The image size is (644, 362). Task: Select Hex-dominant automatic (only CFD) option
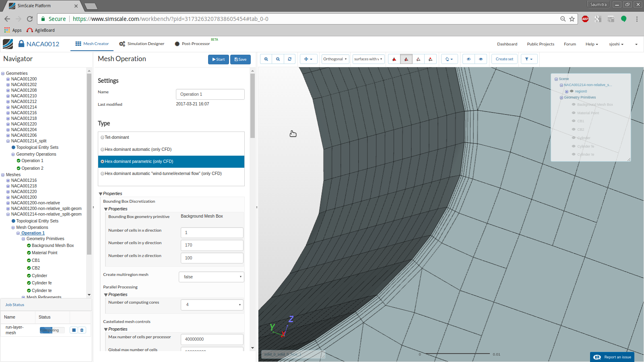click(103, 150)
